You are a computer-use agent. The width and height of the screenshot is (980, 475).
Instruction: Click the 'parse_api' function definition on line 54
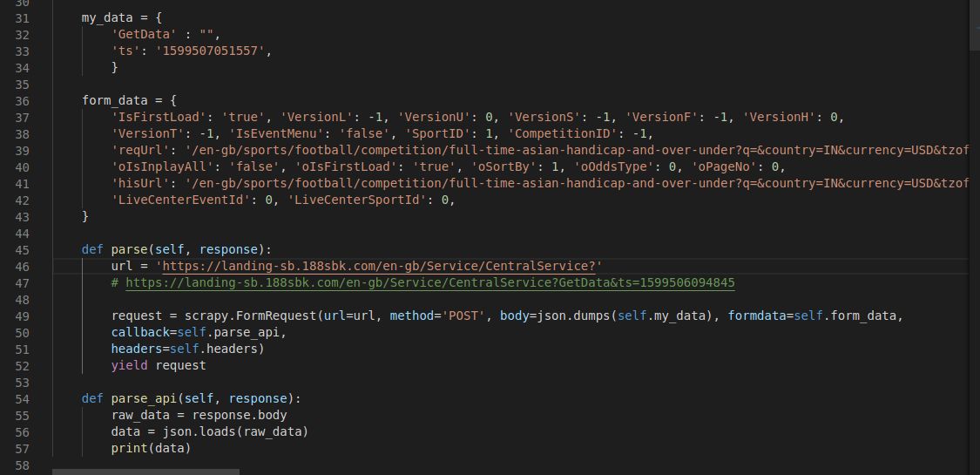(144, 398)
